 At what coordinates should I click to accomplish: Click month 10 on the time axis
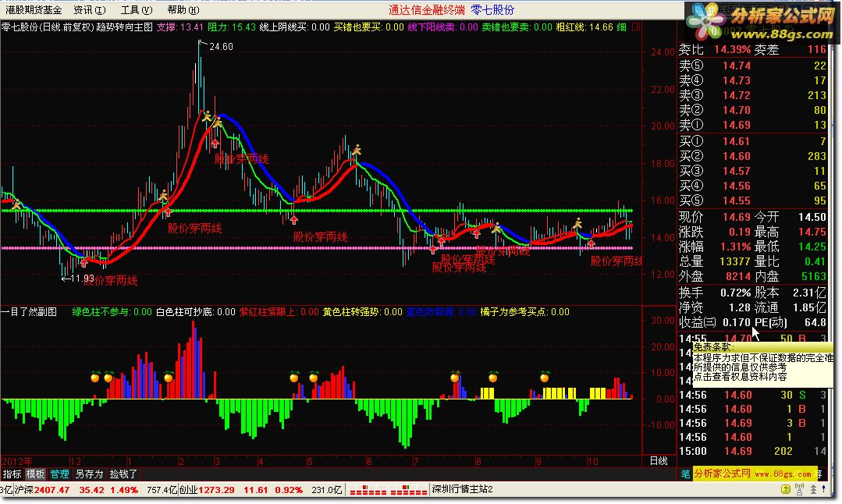592,461
